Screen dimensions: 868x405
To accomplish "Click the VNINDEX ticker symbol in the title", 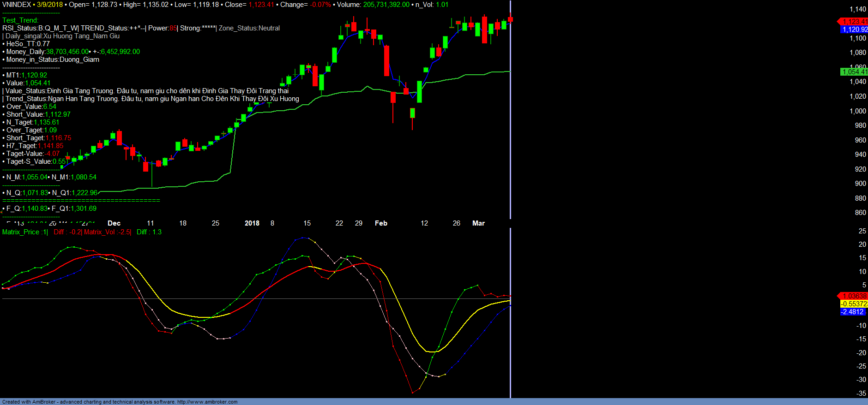I will click(17, 5).
